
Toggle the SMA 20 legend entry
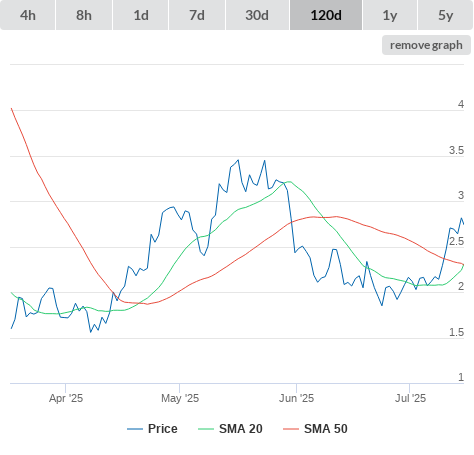point(230,429)
